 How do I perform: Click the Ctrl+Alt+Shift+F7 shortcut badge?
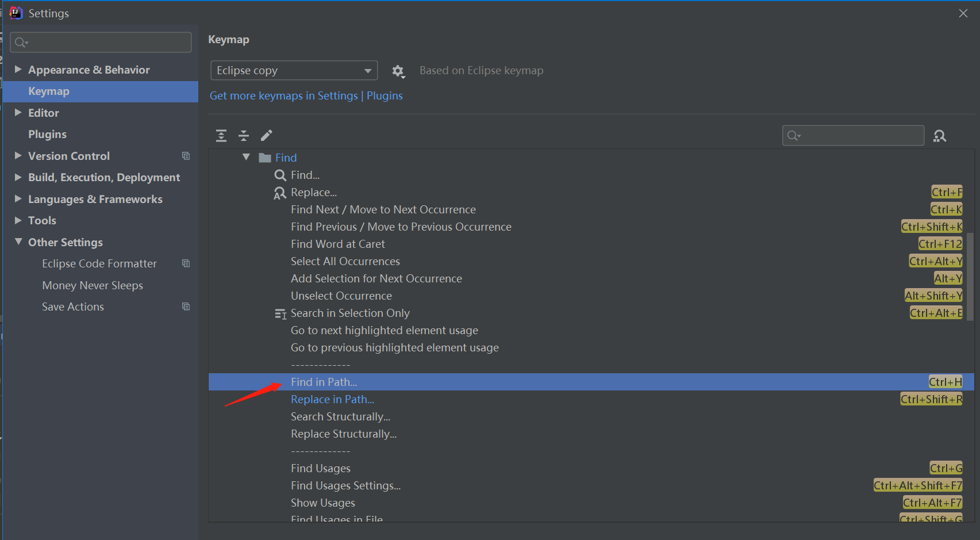point(918,485)
